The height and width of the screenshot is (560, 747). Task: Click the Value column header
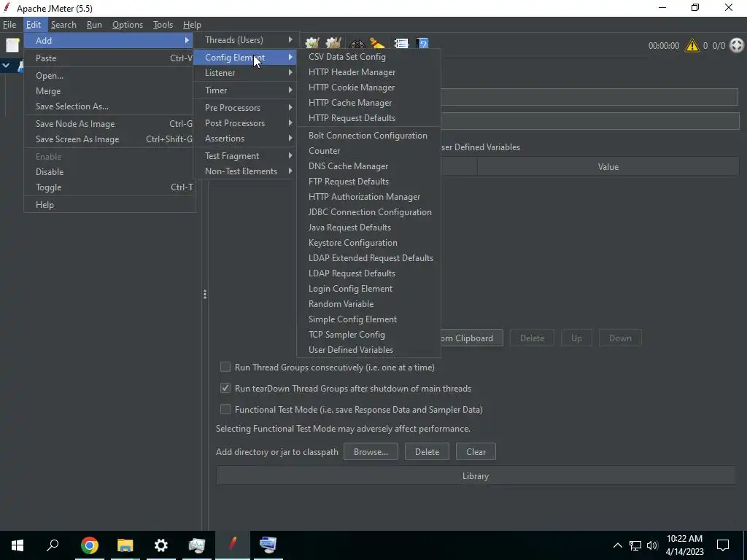(x=608, y=167)
